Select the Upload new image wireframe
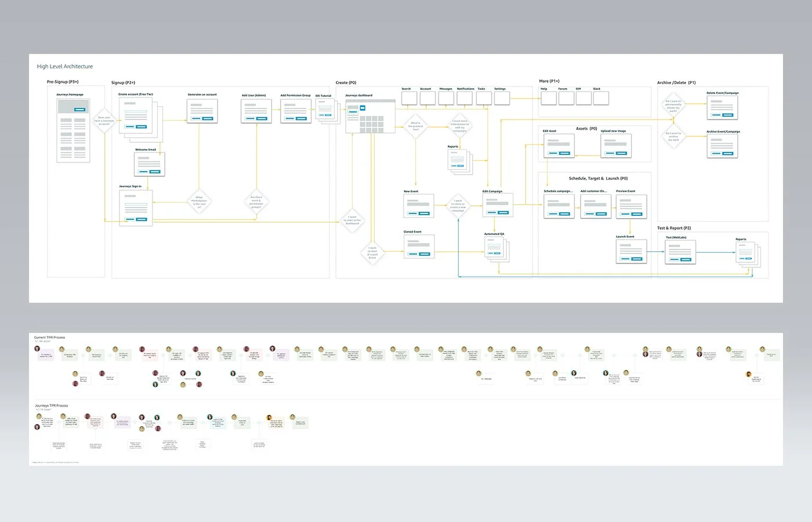Image resolution: width=812 pixels, height=522 pixels. tap(616, 145)
